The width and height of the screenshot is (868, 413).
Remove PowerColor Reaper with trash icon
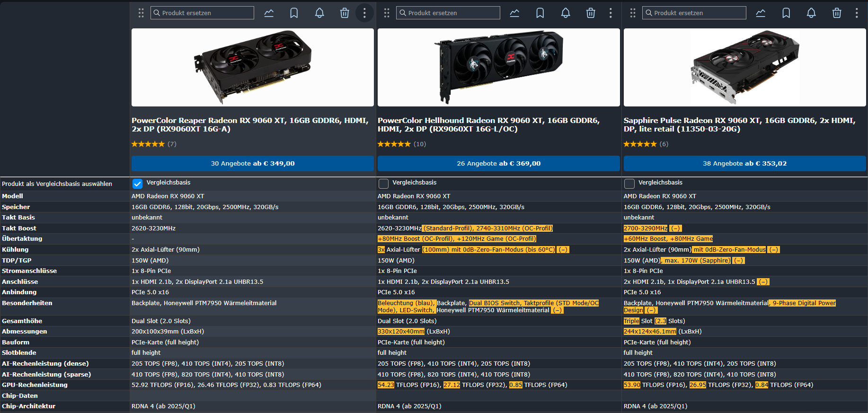tap(345, 13)
